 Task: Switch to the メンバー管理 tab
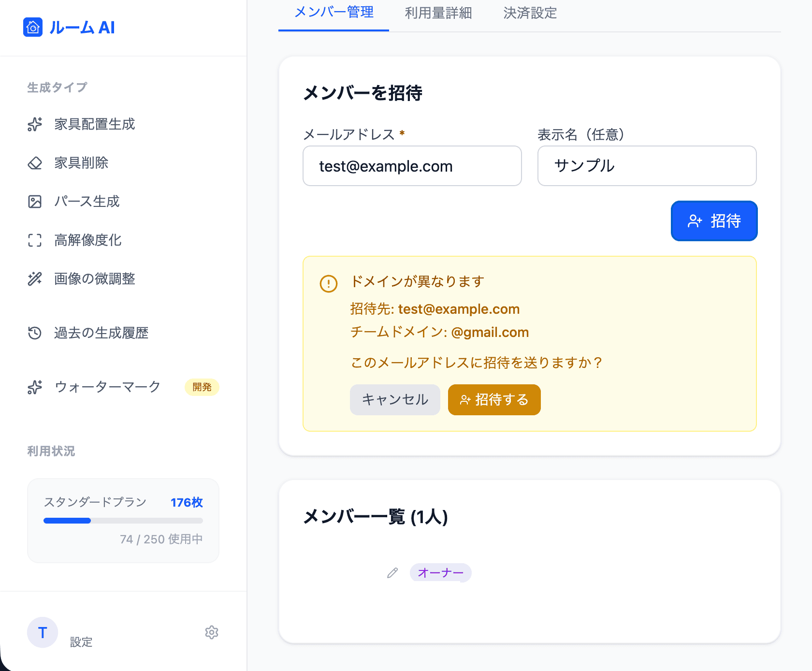(x=333, y=13)
